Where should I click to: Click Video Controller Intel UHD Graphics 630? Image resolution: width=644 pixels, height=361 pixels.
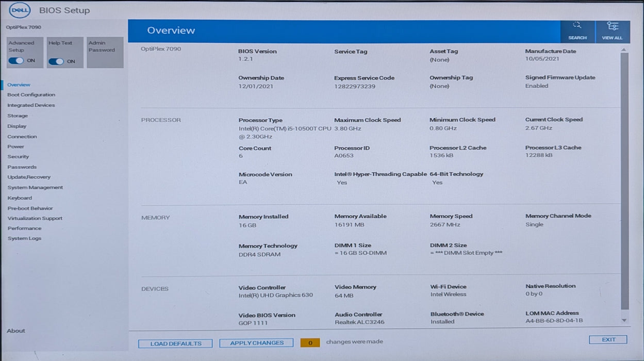pyautogui.click(x=275, y=296)
